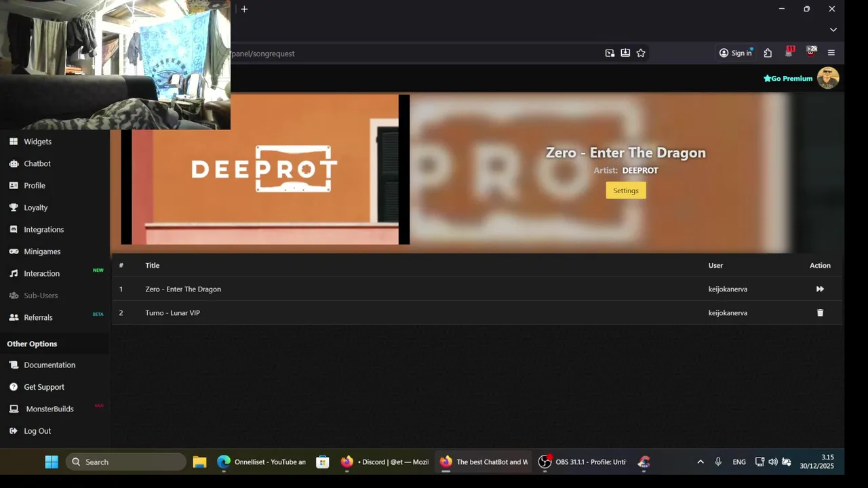Click the microphone tray icon
Screen dimensions: 868x488
point(718,462)
